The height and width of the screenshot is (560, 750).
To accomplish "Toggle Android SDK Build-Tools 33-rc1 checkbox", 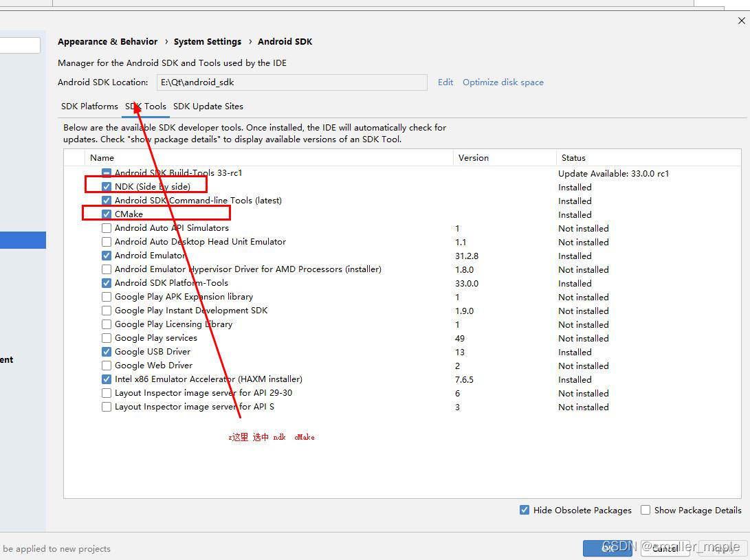I will (x=106, y=172).
